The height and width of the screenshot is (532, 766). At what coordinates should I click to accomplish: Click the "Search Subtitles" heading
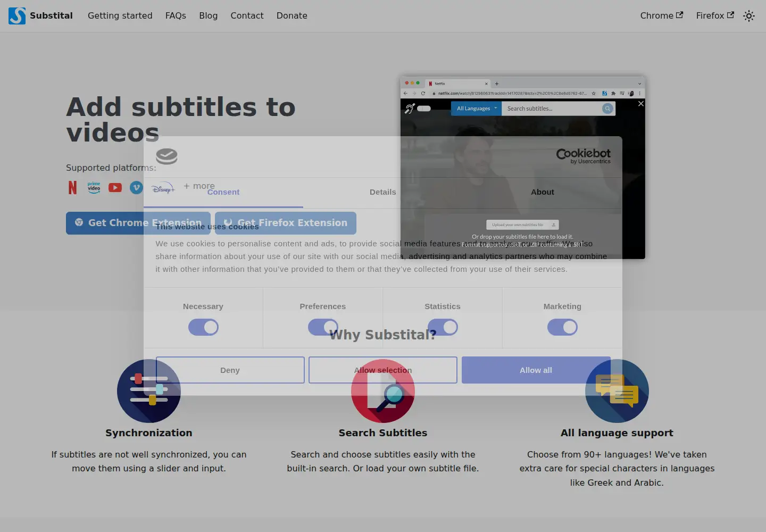[x=383, y=433]
